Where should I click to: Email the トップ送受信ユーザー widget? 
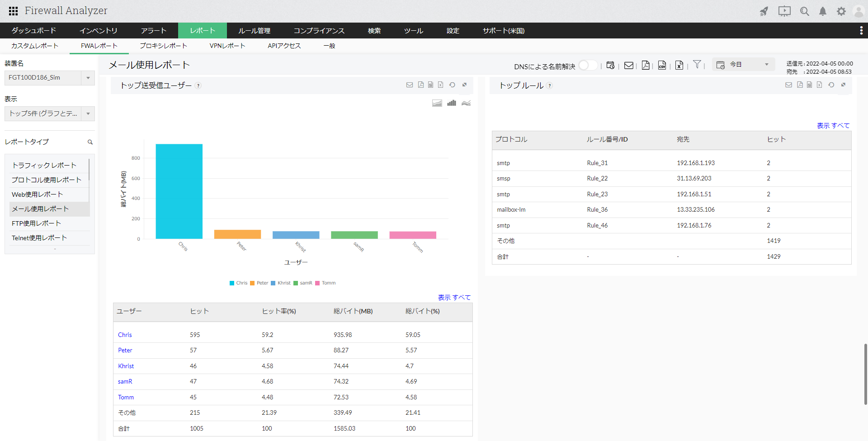(x=410, y=85)
